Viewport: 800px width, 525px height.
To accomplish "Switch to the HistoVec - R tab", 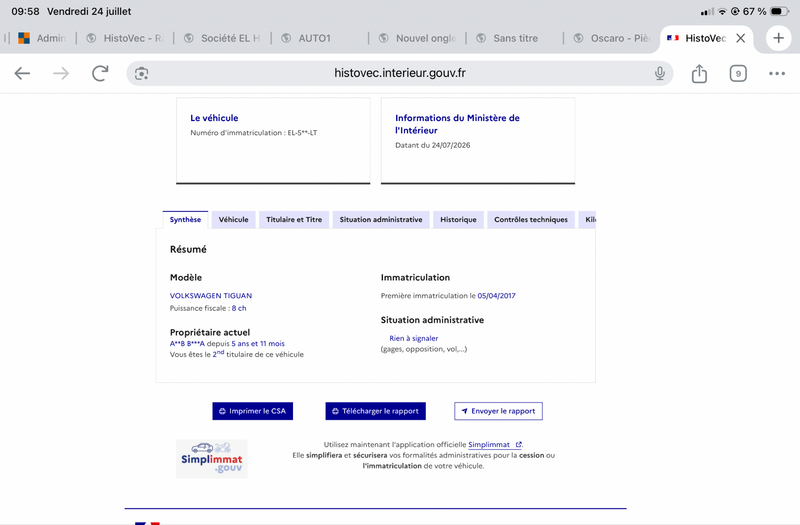I will 125,38.
